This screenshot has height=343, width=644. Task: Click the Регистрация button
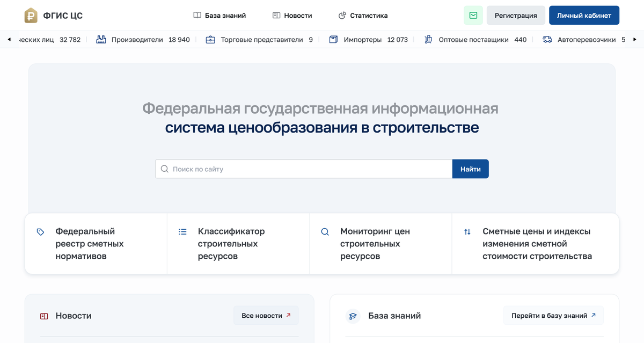[x=516, y=15]
